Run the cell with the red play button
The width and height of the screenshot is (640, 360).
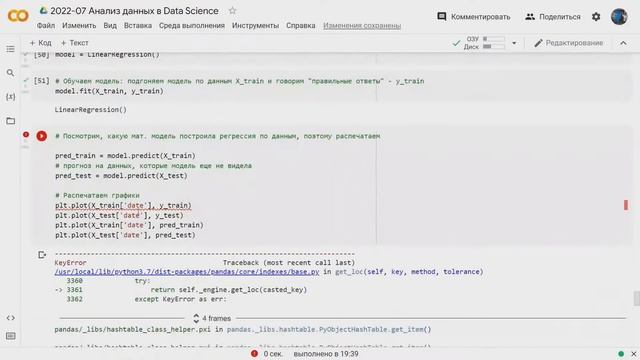(42, 136)
